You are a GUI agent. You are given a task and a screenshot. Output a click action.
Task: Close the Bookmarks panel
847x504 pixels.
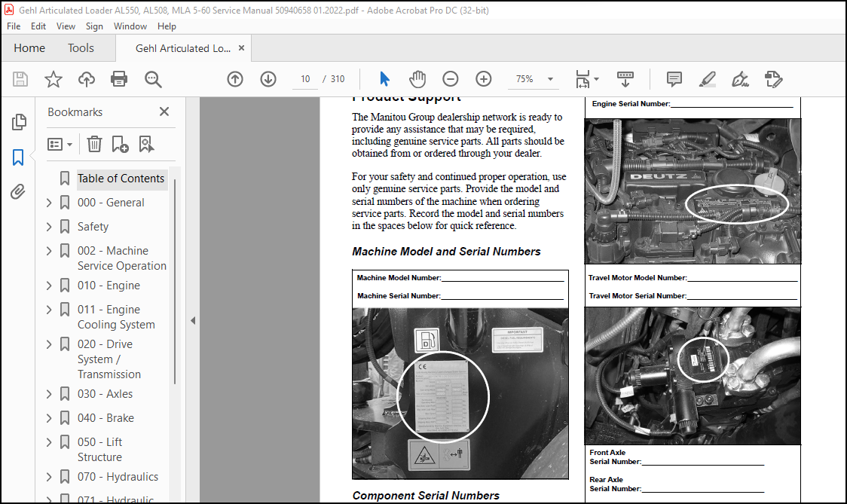click(x=164, y=111)
